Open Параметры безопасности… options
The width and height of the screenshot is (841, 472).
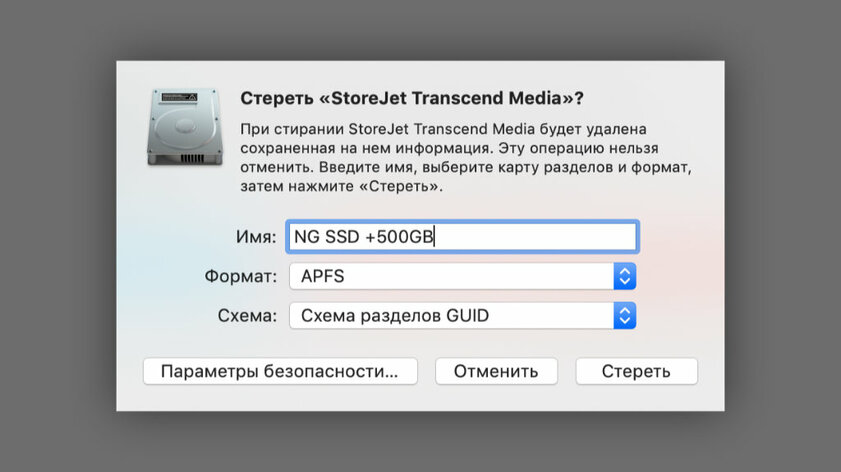279,371
